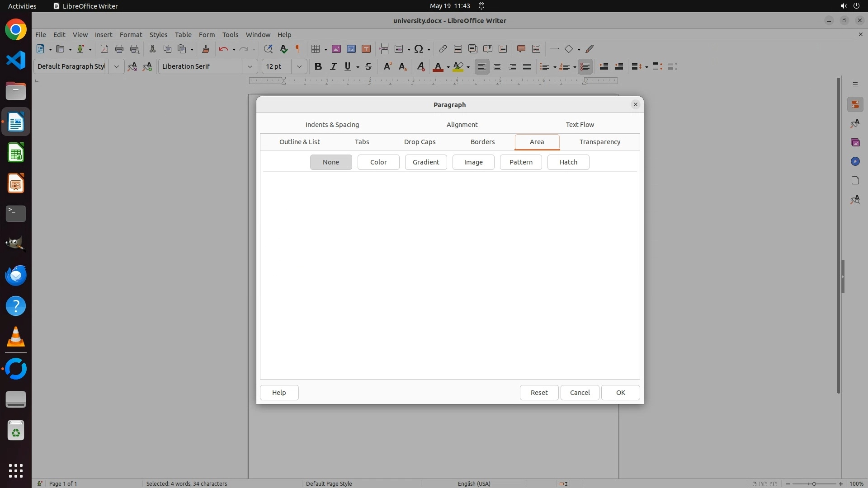Select the Color fill type button
The image size is (868, 488).
click(x=378, y=162)
